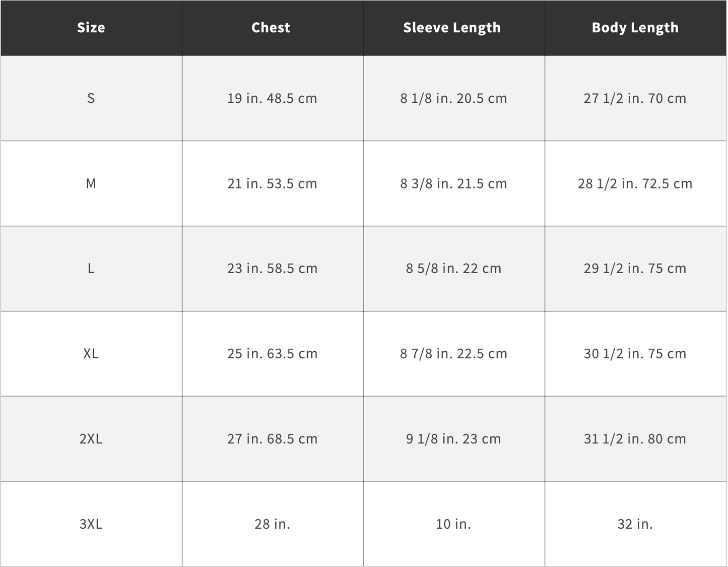This screenshot has width=728, height=567.
Task: Click the 31 1/2 in. 80 cm cell
Action: [635, 439]
